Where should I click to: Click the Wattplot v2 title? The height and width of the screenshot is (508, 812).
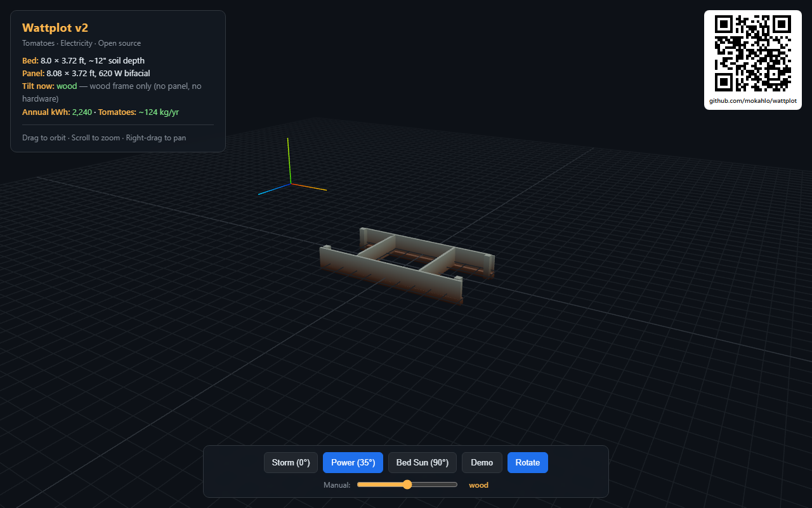pyautogui.click(x=55, y=27)
